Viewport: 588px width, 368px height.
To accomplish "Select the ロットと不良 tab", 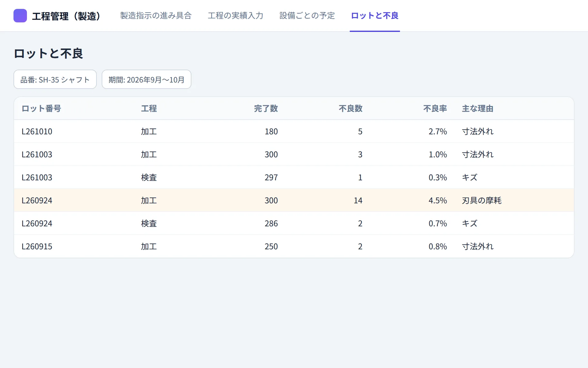I will coord(375,16).
